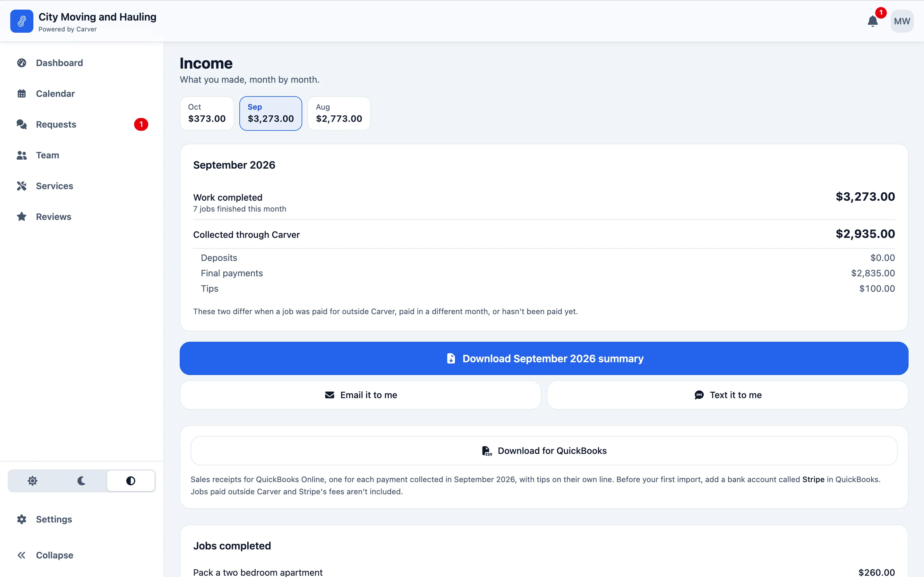Open the MW user avatar menu
The width and height of the screenshot is (924, 577).
pos(902,21)
